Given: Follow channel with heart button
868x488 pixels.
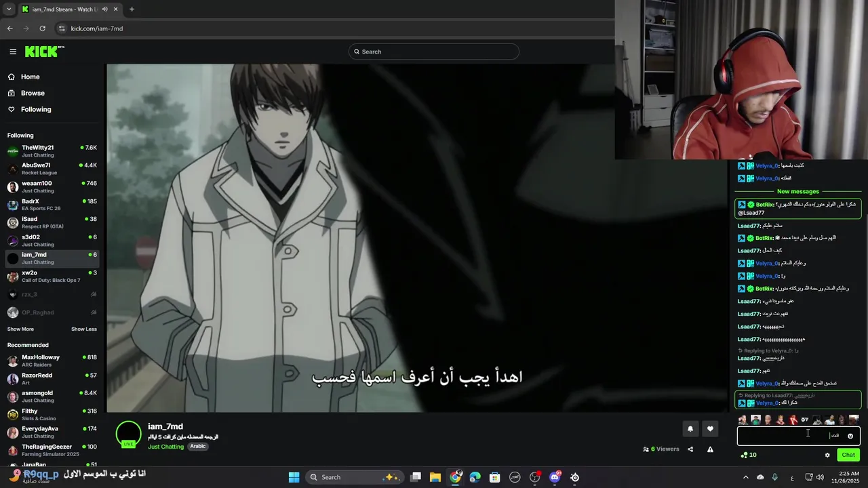Looking at the screenshot, I should 710,428.
